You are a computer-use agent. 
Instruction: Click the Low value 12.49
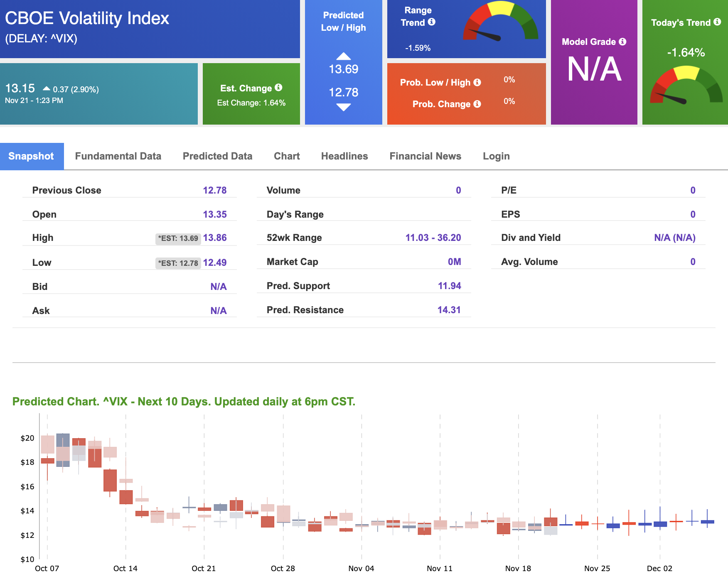215,263
